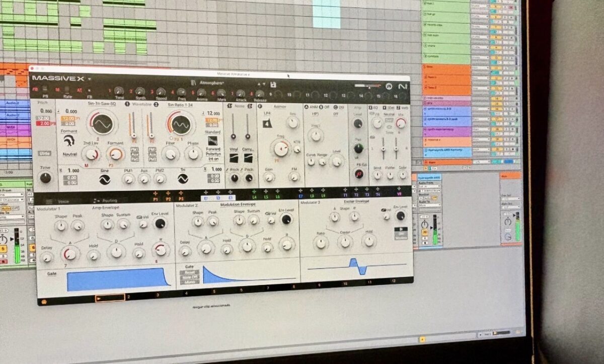
Task: Click the preset save floppy disk icon
Action: pos(273,85)
